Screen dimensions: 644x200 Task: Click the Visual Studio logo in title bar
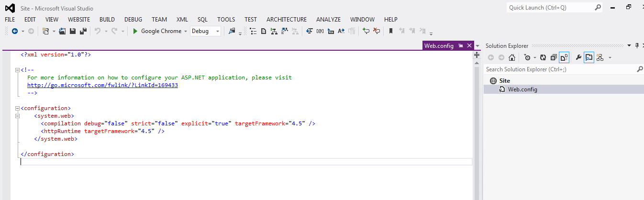[10, 8]
